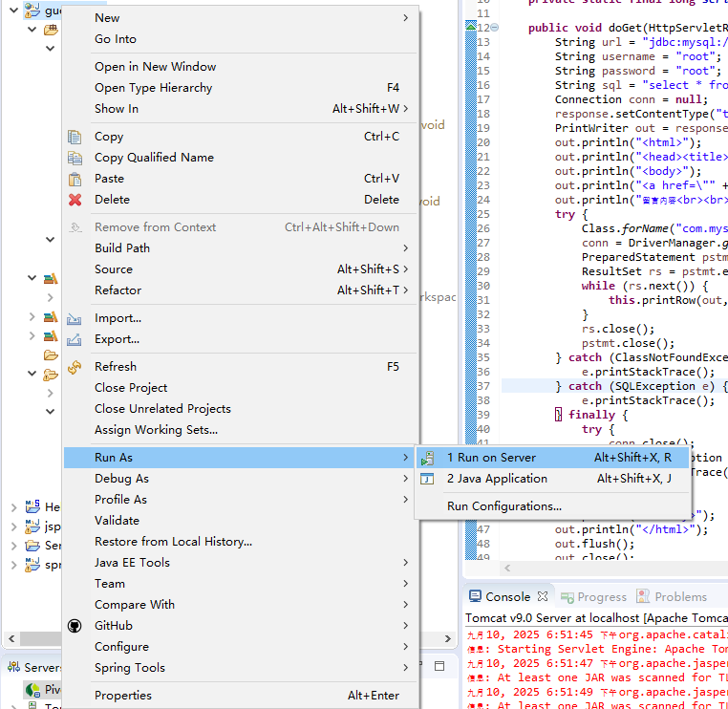Open Run Configurations... dialog

point(553,506)
